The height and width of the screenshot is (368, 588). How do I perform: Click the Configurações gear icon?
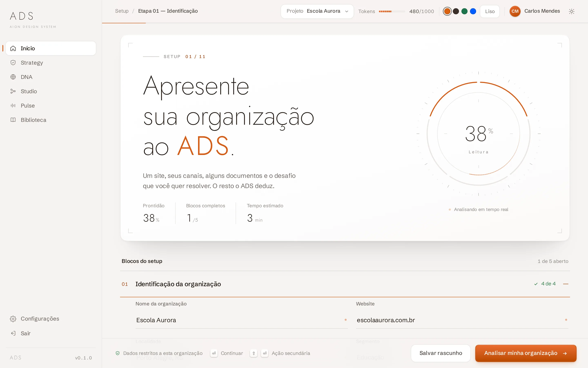[13, 319]
